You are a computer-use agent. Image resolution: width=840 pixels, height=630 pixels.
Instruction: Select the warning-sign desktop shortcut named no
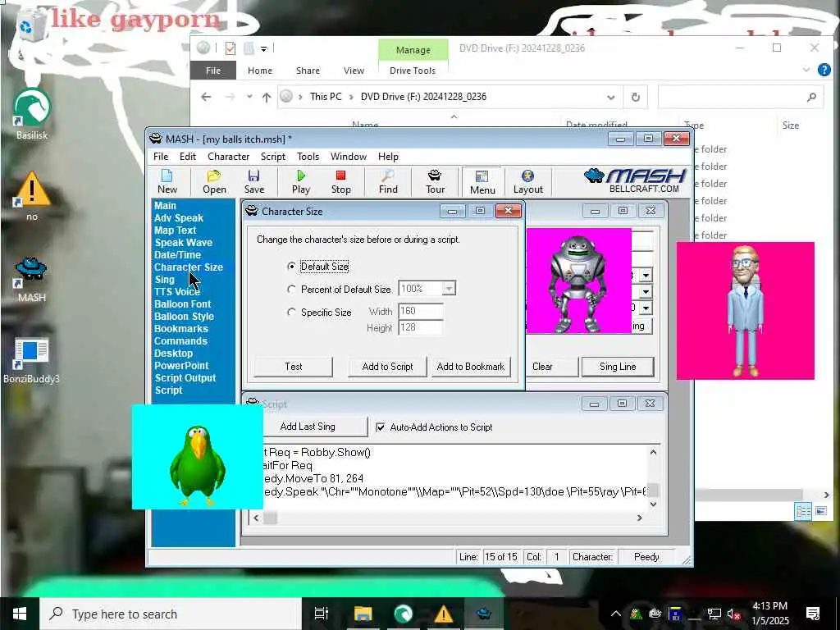click(32, 196)
